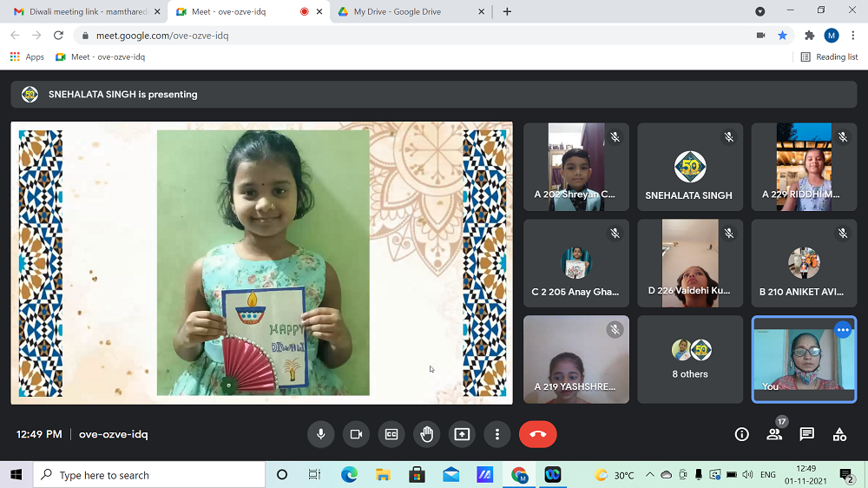Leave the call with red hang-up button
Image resolution: width=868 pixels, height=488 pixels.
click(537, 434)
